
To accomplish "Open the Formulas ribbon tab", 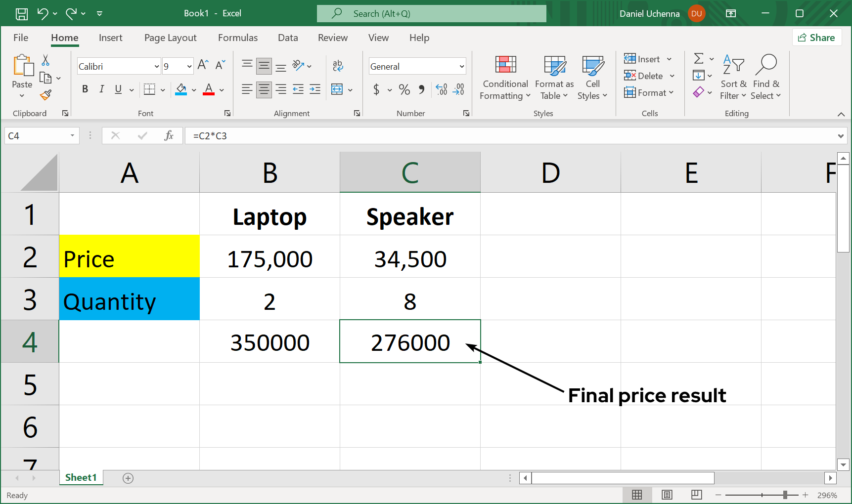I will click(x=237, y=38).
